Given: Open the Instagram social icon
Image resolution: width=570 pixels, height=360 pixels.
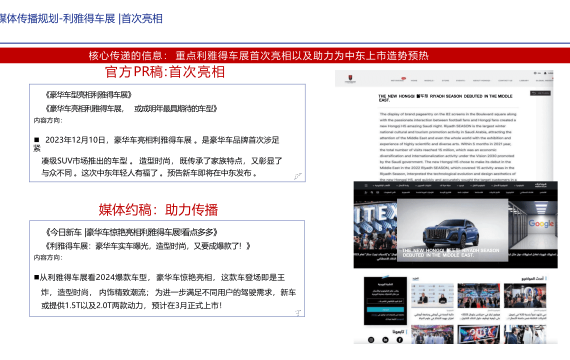Looking at the screenshot, I should tap(371, 340).
